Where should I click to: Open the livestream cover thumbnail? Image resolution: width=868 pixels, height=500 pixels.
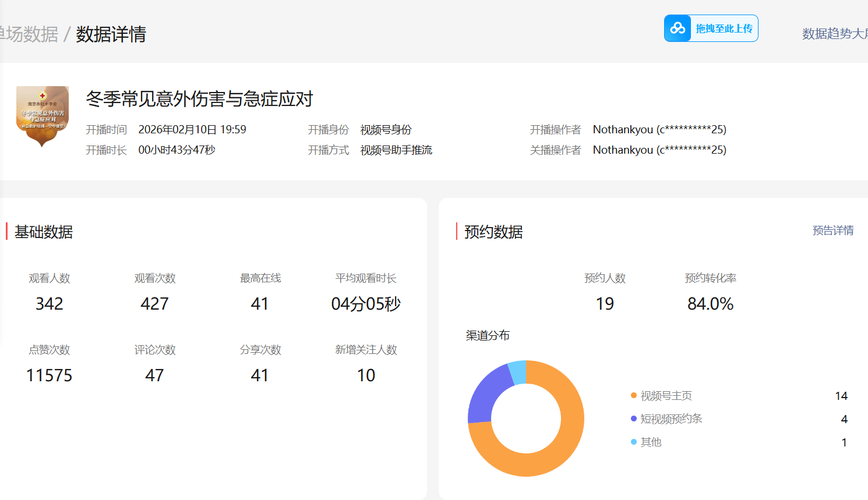[43, 115]
